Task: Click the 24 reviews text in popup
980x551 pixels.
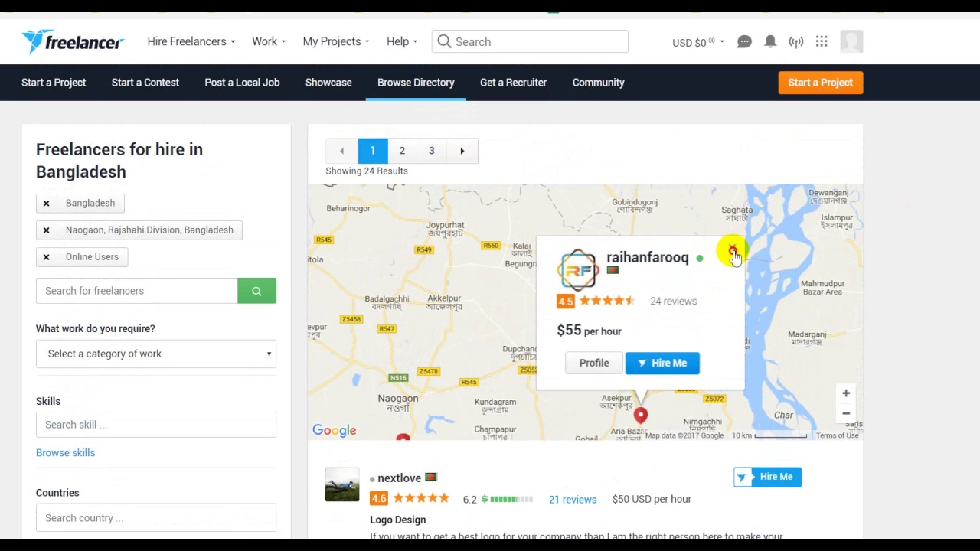Action: click(x=673, y=302)
